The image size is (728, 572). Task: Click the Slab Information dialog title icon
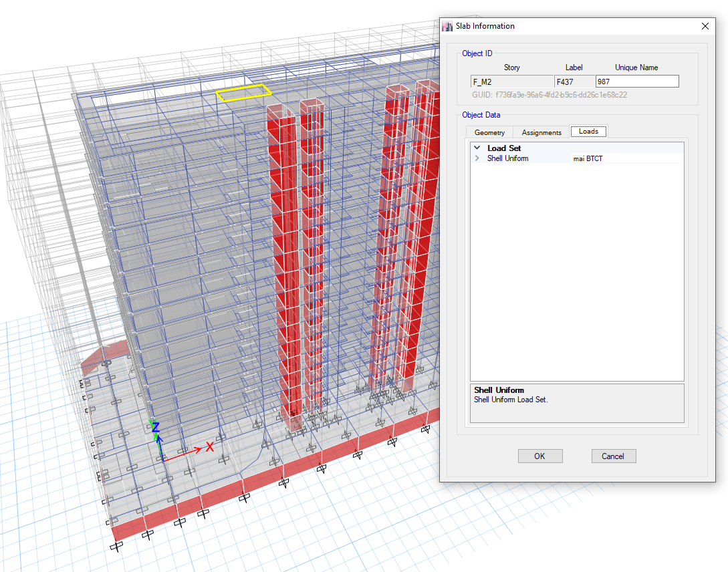(x=447, y=27)
